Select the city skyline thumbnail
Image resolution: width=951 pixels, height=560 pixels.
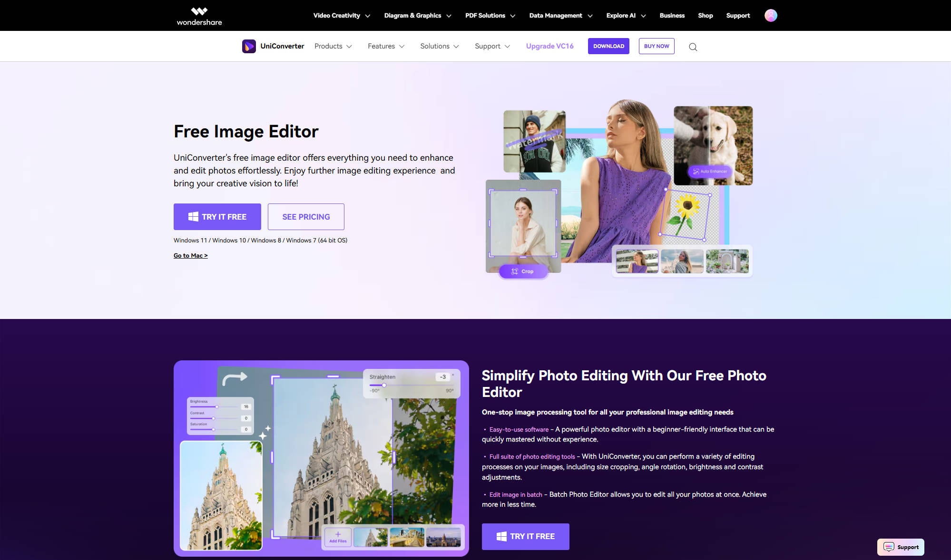[443, 537]
